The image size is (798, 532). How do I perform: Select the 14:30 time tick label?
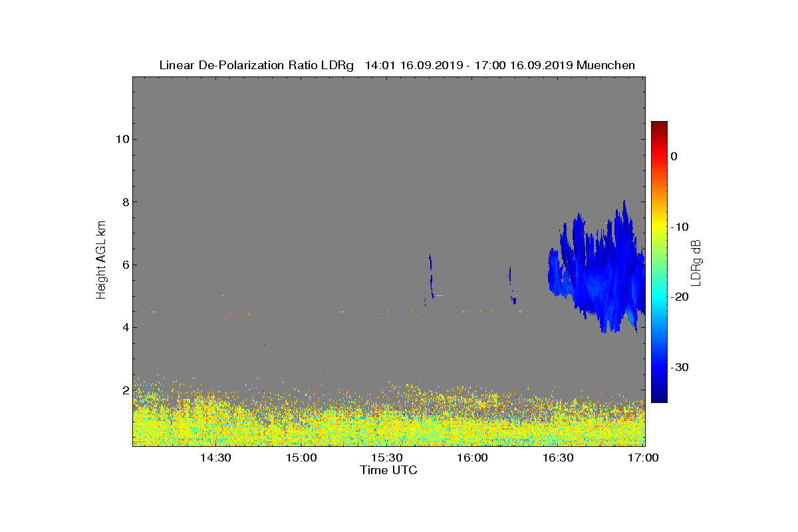215,458
